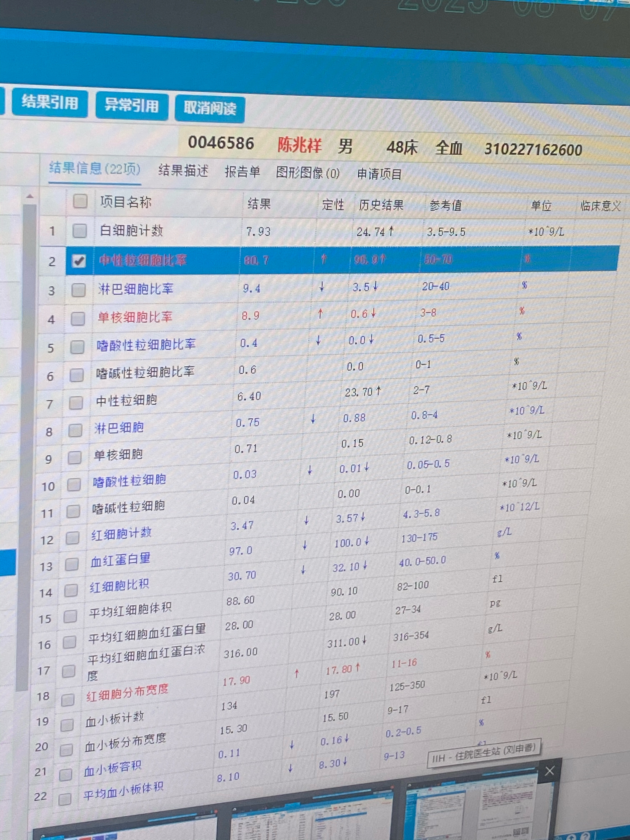Open the 图形图像(0) tab

(307, 173)
